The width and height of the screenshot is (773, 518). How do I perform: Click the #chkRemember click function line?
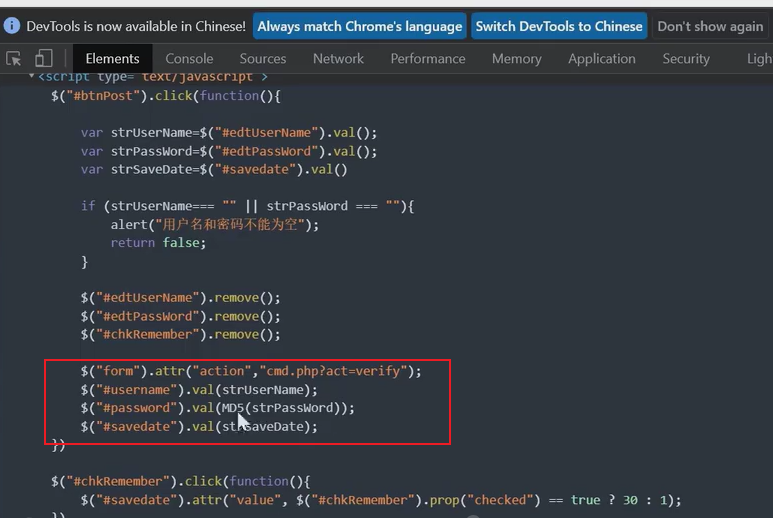pyautogui.click(x=180, y=481)
